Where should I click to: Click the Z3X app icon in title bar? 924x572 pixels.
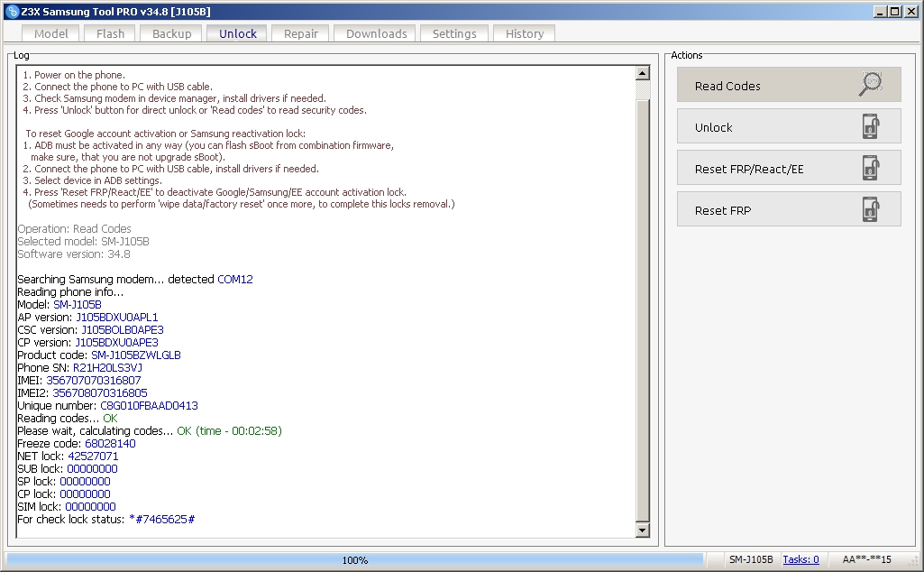tap(12, 11)
